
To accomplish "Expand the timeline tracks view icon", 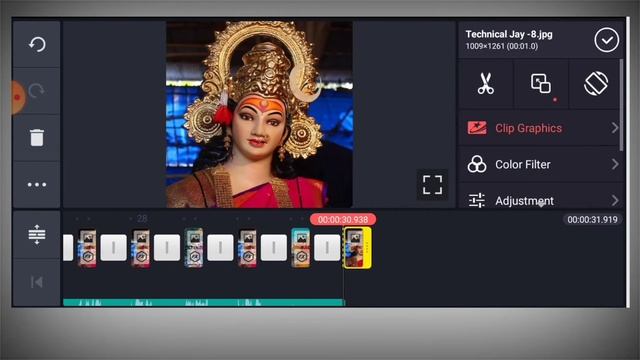I will pos(37,234).
